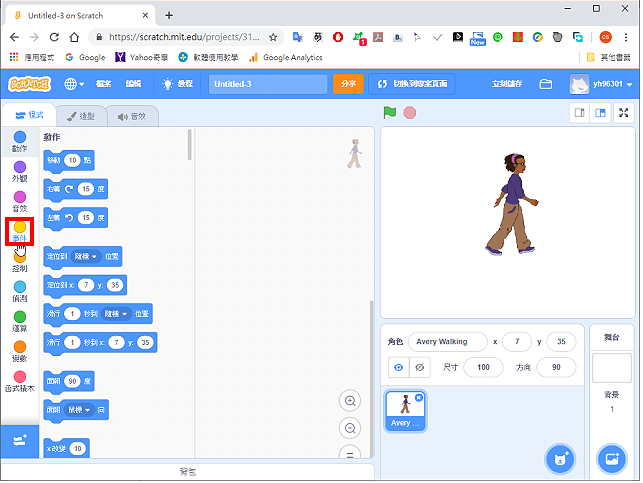This screenshot has height=483, width=643.
Task: Click the sprite x position field
Action: pyautogui.click(x=517, y=342)
